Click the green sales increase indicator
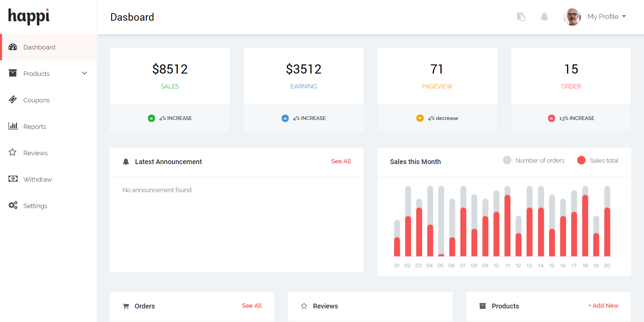This screenshot has height=322, width=644. 151,118
